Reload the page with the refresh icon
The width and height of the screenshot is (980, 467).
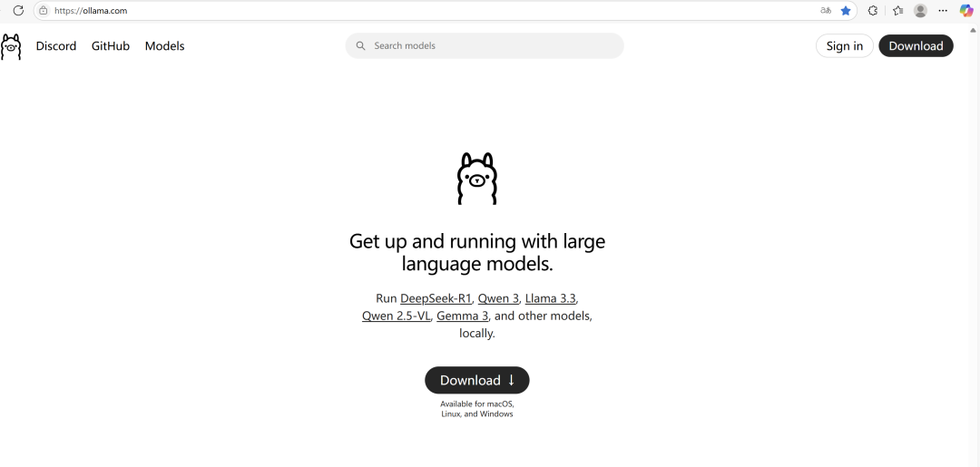pos(18,11)
